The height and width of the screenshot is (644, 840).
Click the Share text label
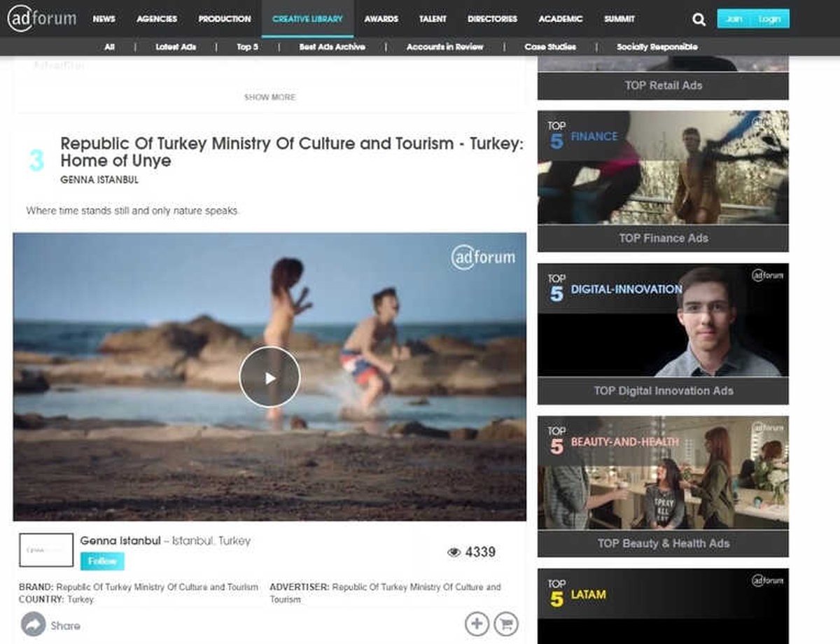coord(65,625)
